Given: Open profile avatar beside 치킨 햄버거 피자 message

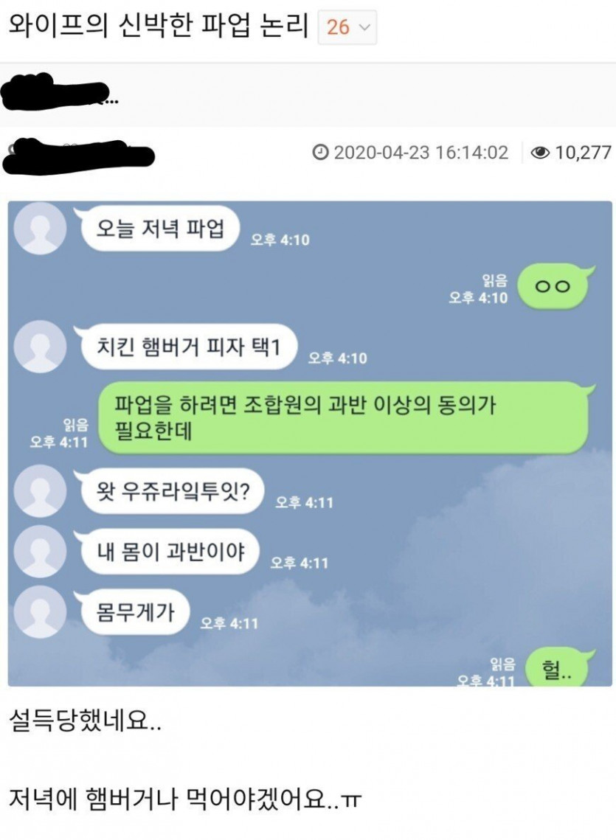Looking at the screenshot, I should [x=40, y=347].
